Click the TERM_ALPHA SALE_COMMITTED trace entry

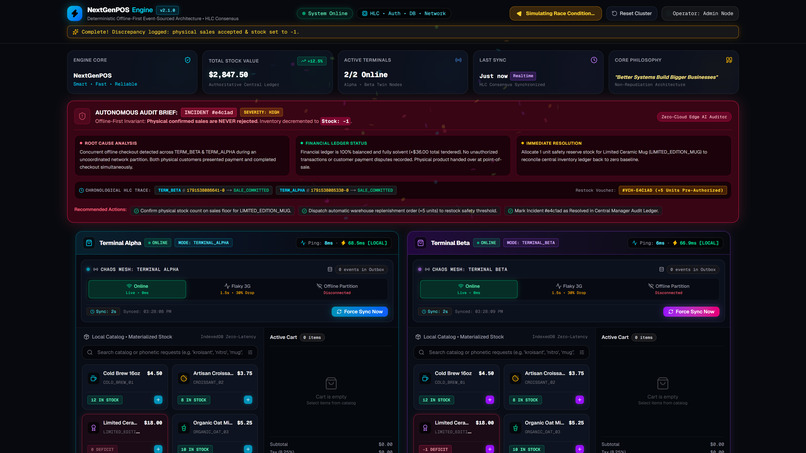coord(336,190)
